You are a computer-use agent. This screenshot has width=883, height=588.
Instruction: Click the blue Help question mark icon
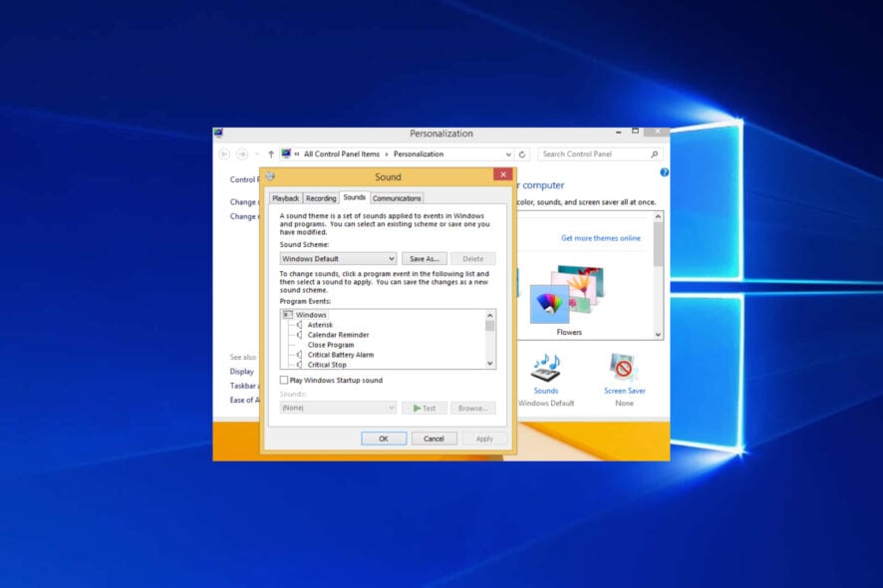coord(663,171)
